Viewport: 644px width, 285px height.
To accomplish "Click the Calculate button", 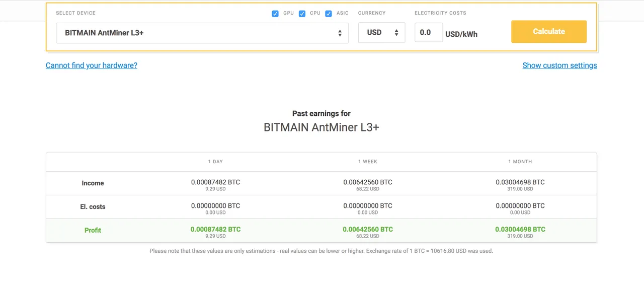I will [549, 32].
